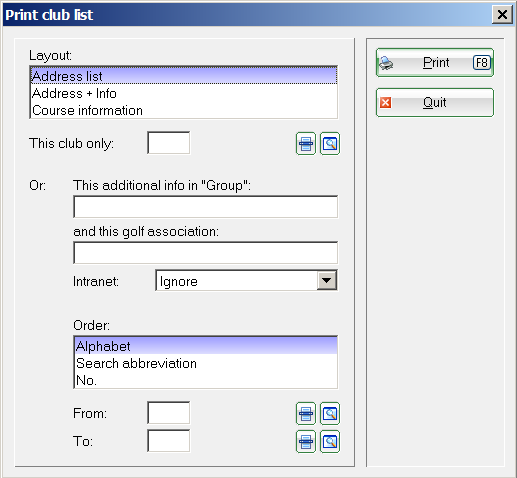Click the search icon beside This club only

tap(330, 144)
